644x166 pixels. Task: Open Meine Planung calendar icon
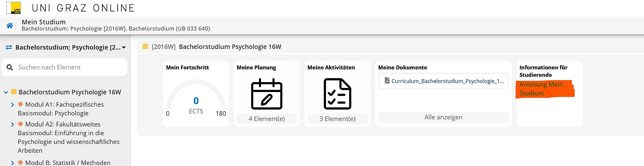266,94
